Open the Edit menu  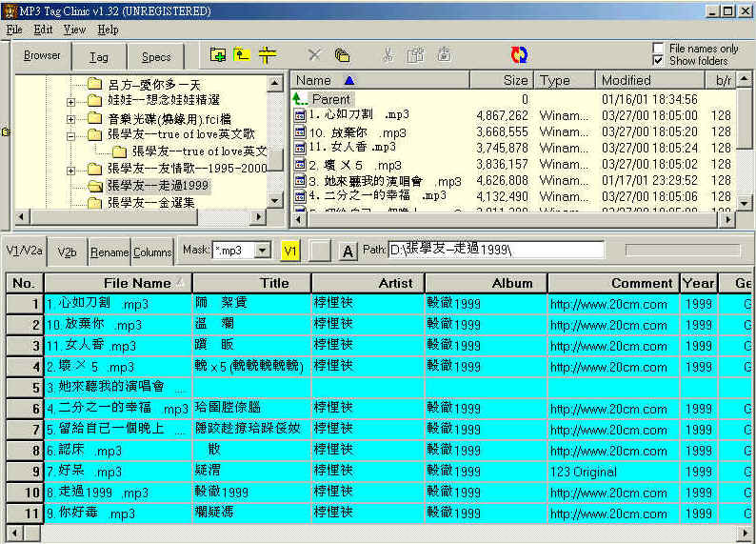click(43, 30)
